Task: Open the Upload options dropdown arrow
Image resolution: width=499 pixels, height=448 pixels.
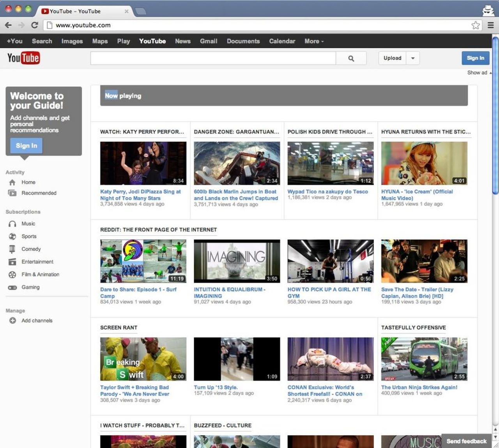Action: point(413,58)
